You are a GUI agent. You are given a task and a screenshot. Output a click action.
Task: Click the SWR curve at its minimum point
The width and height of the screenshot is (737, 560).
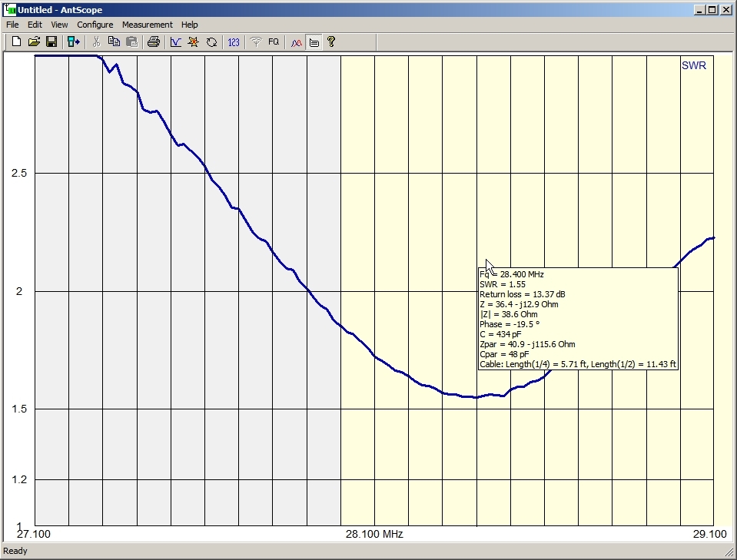pos(476,397)
